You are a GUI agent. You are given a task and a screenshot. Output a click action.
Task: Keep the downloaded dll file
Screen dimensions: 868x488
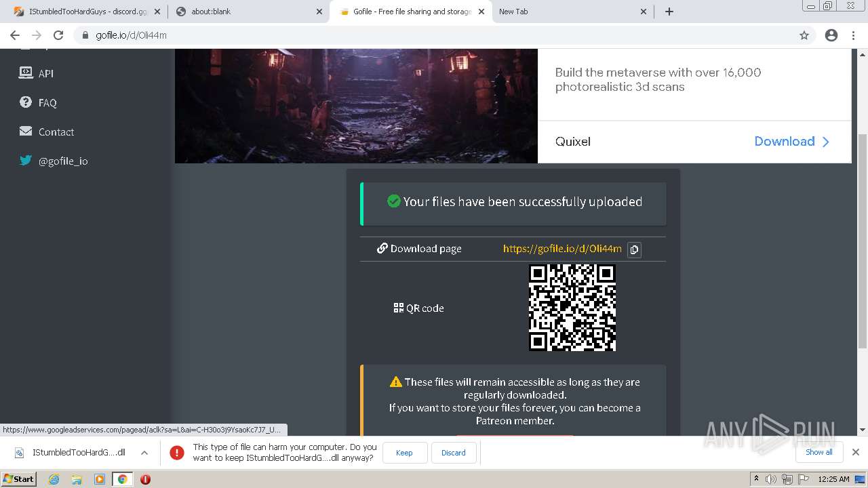click(x=404, y=453)
